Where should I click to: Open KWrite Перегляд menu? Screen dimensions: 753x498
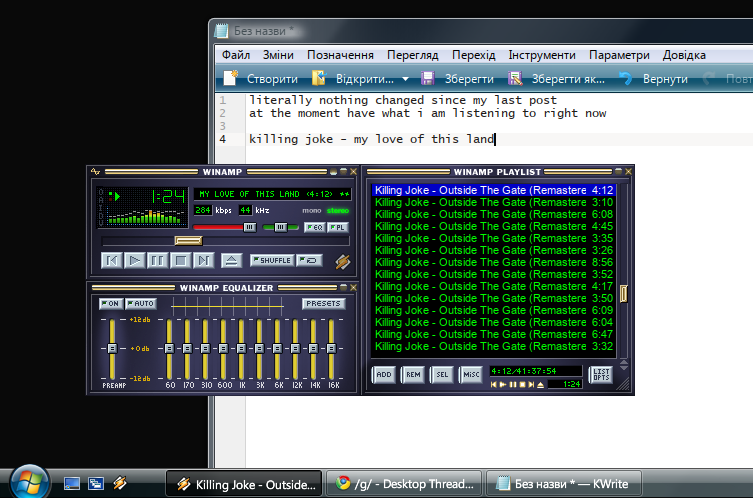413,55
